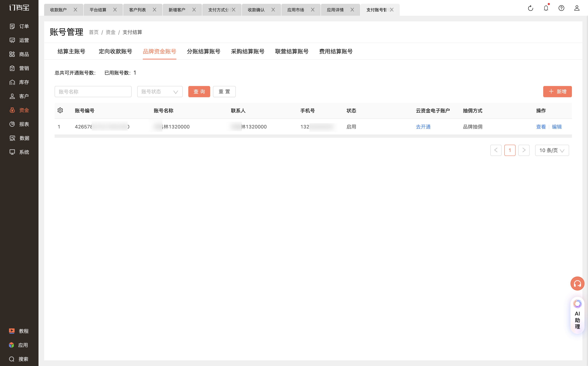Click the 新增 add button
Viewport: 588px width, 366px height.
coord(557,92)
